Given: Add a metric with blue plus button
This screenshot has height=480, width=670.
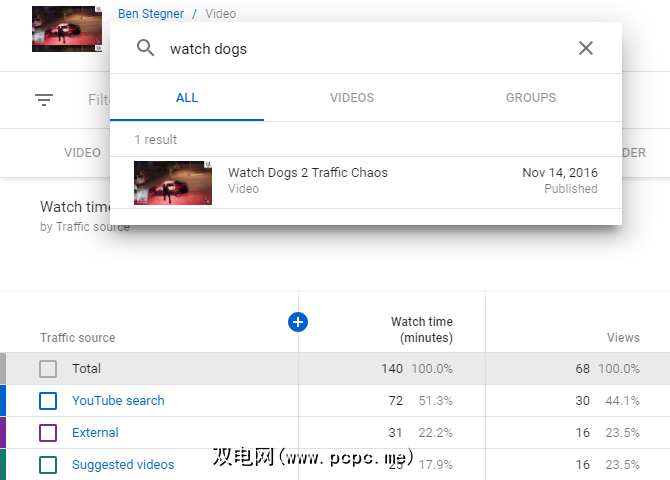Looking at the screenshot, I should tap(298, 322).
